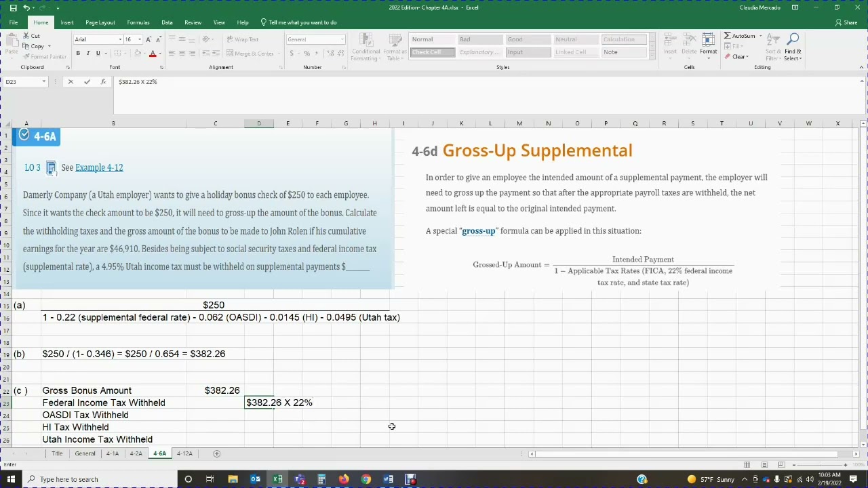Click Decrease Font Size icon

click(159, 39)
